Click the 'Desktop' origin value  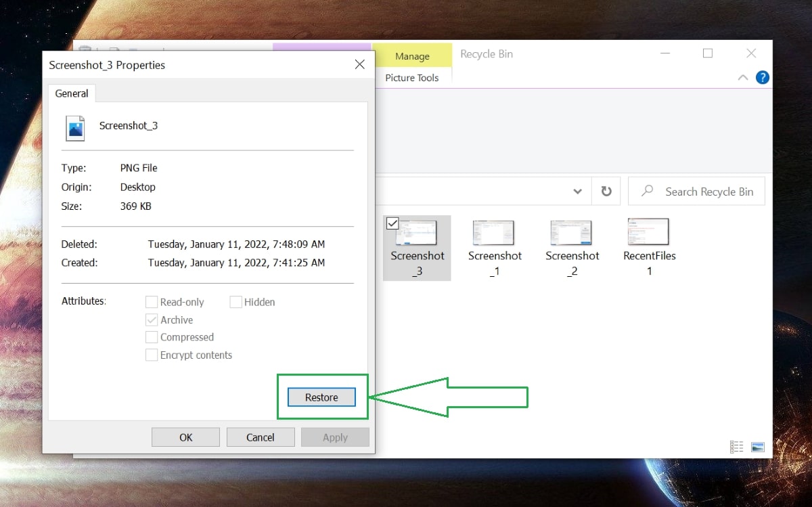tap(138, 187)
